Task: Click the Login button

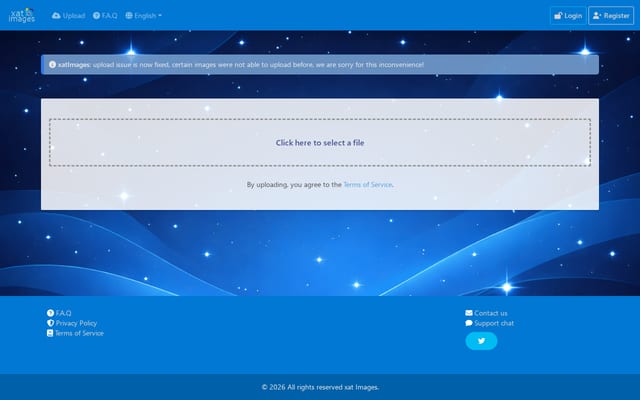Action: click(568, 16)
